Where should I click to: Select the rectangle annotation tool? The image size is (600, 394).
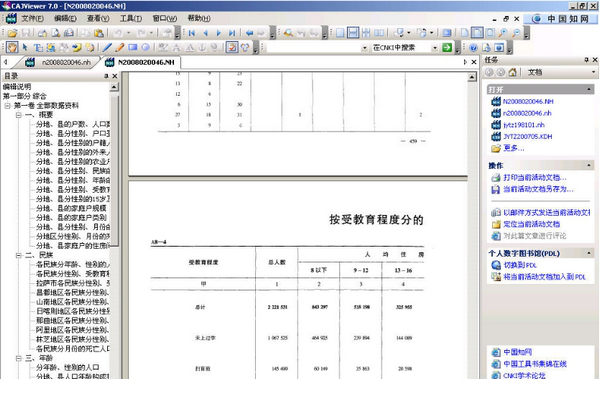(133, 47)
